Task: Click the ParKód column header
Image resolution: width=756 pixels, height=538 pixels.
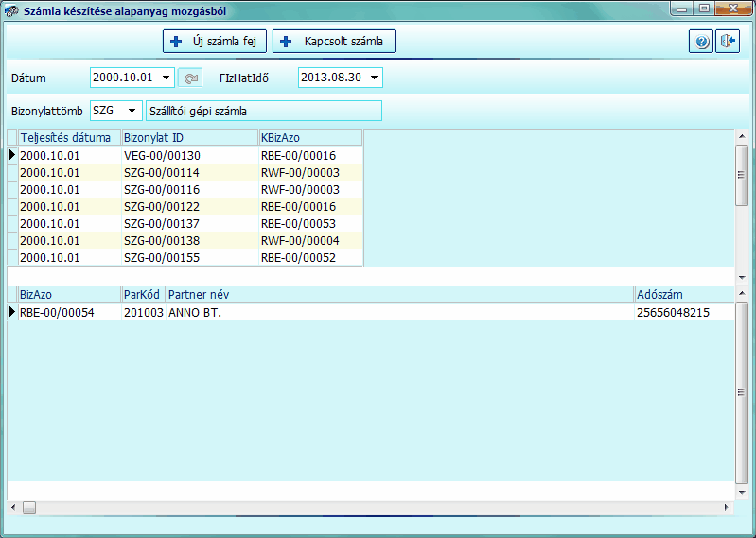Action: click(144, 294)
